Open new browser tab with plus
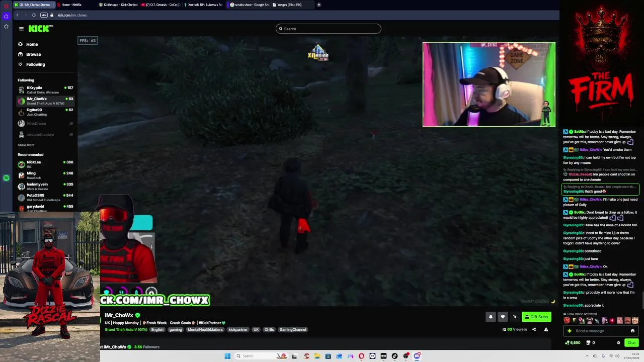 click(318, 5)
